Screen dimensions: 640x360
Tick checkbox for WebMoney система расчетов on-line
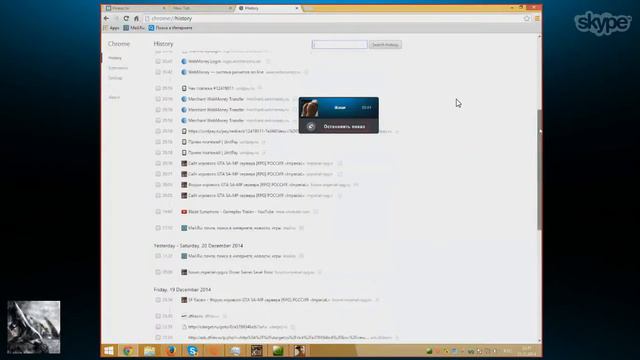pyautogui.click(x=158, y=72)
